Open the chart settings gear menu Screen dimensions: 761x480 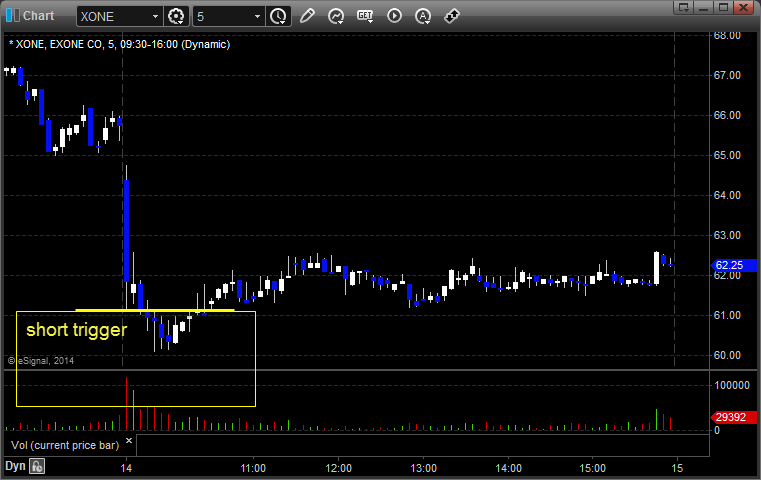click(x=176, y=17)
